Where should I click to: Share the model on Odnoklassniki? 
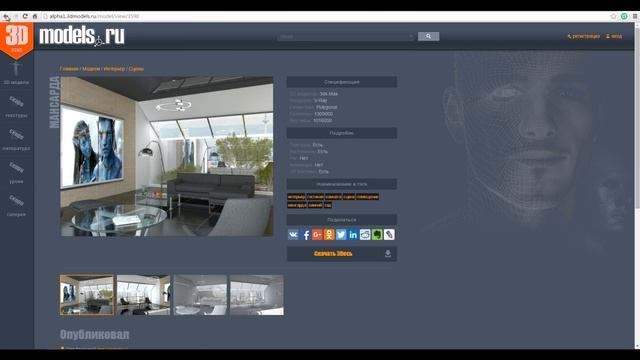329,234
